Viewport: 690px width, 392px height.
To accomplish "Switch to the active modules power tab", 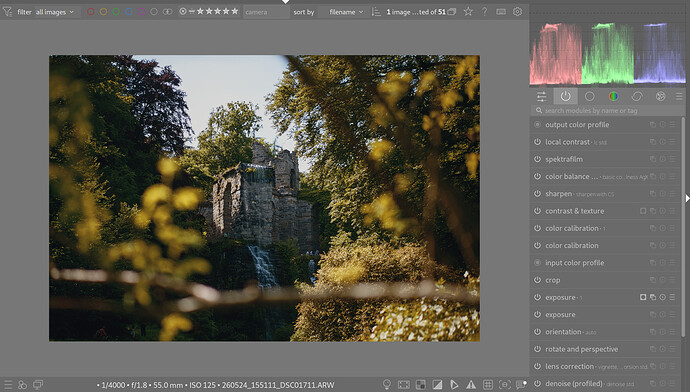I will pyautogui.click(x=565, y=96).
